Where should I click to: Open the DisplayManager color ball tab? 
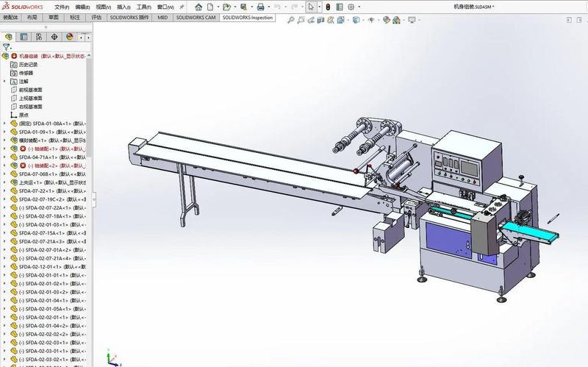pos(69,37)
